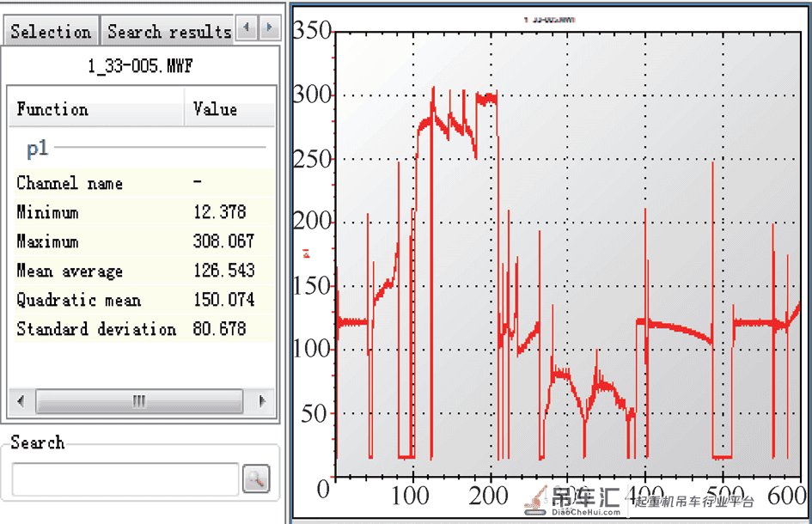Click the x-axis label 200

488,496
